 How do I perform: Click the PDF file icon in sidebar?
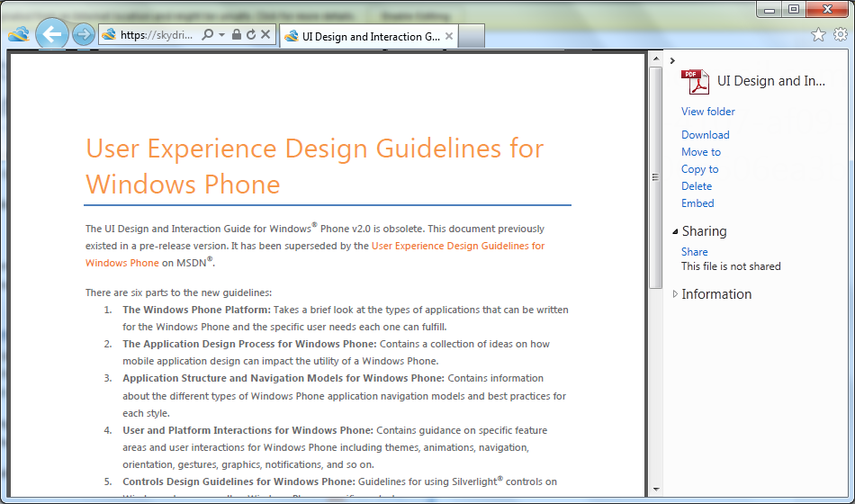tap(695, 82)
